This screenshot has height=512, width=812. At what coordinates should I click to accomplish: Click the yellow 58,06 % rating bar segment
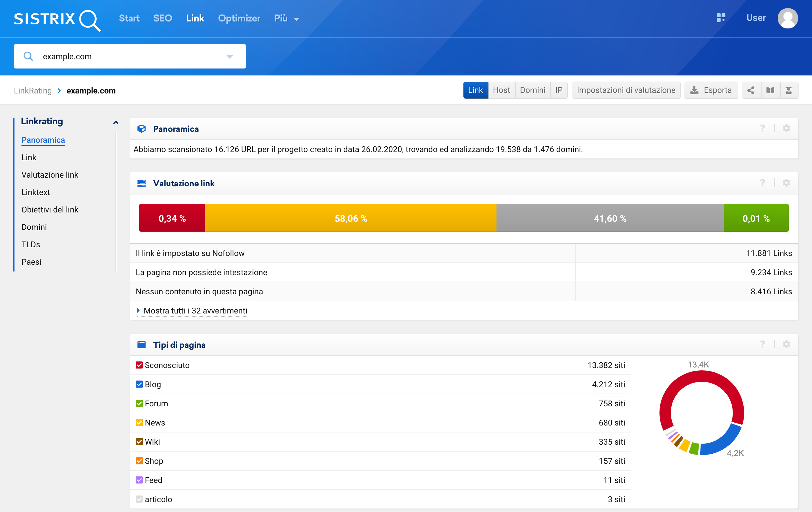pos(350,218)
